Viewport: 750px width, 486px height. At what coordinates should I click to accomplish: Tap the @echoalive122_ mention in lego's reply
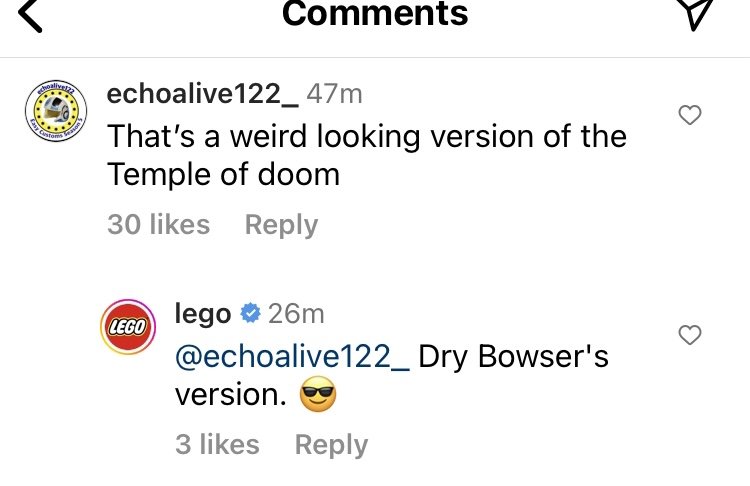[x=292, y=356]
